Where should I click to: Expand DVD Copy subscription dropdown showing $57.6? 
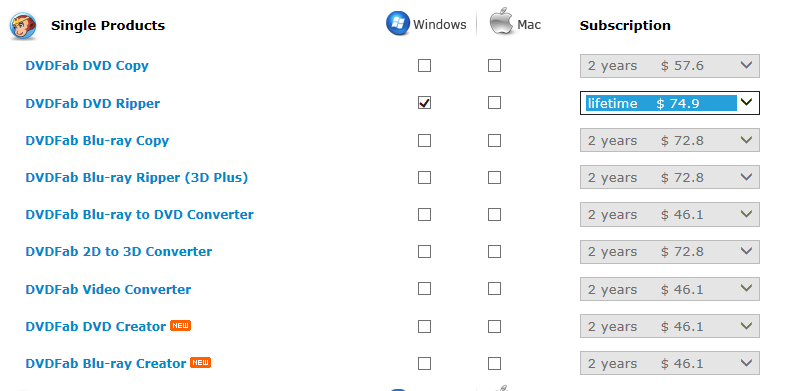[669, 66]
